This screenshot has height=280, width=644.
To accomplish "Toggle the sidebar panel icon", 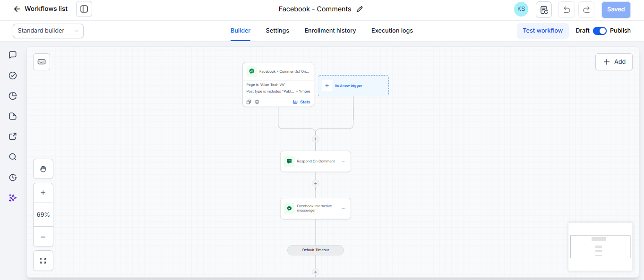I will tap(84, 9).
